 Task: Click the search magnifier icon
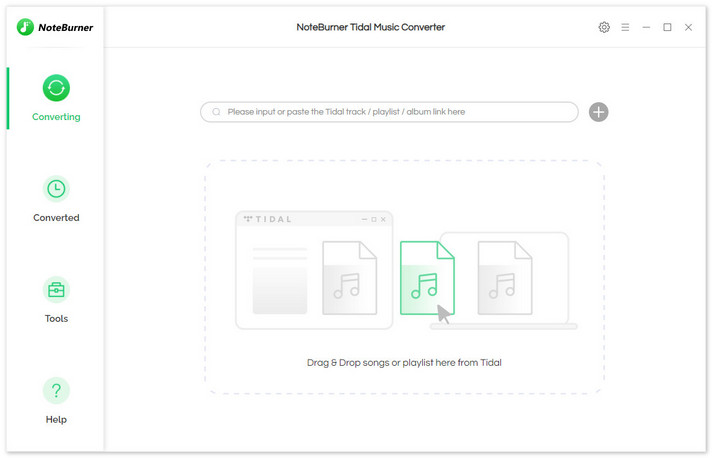coord(216,112)
